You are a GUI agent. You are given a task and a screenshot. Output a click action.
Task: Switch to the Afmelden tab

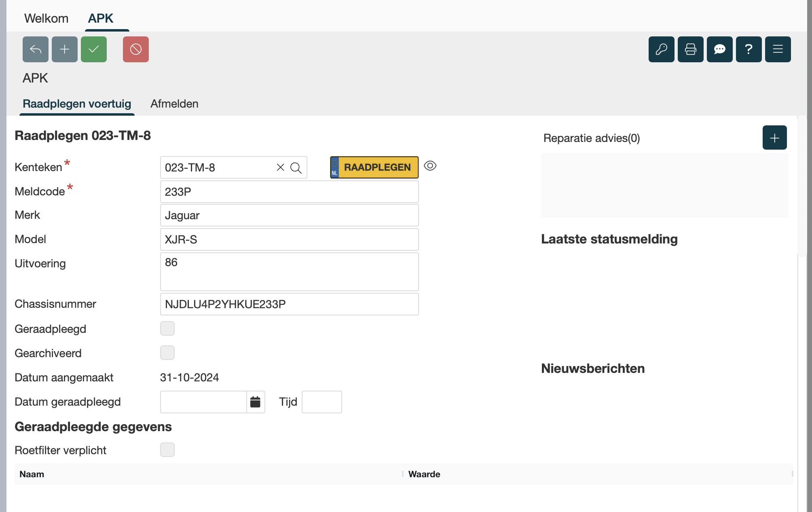point(174,104)
